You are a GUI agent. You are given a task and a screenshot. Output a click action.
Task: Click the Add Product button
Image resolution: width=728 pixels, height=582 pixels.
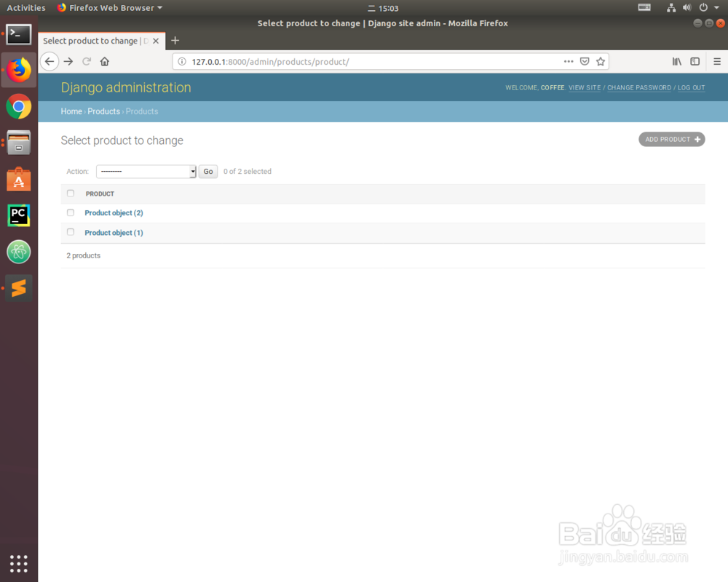(672, 139)
